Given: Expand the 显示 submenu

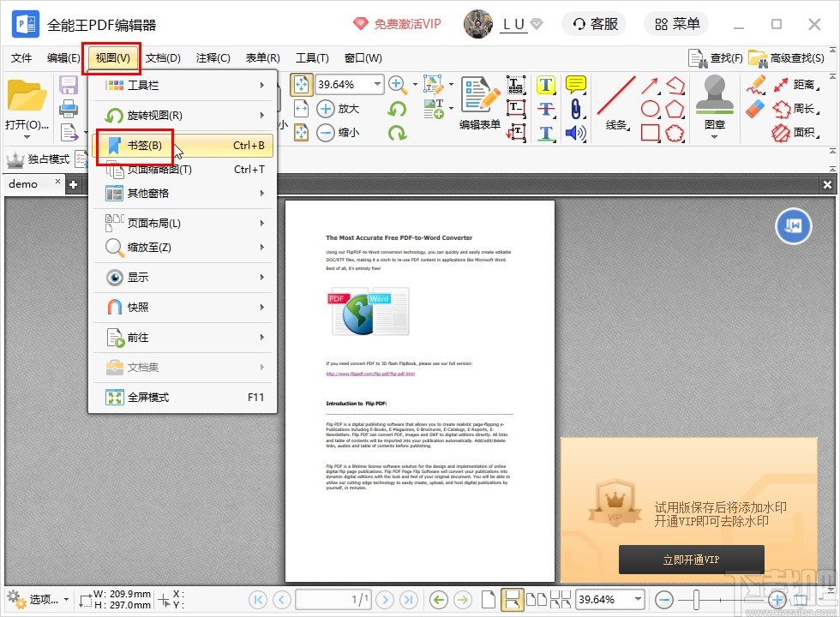Looking at the screenshot, I should pyautogui.click(x=183, y=277).
